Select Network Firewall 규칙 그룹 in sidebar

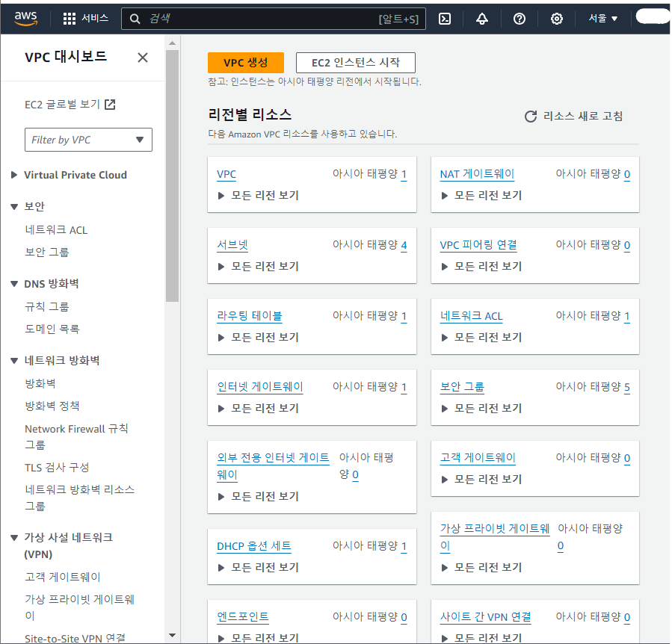[x=76, y=437]
